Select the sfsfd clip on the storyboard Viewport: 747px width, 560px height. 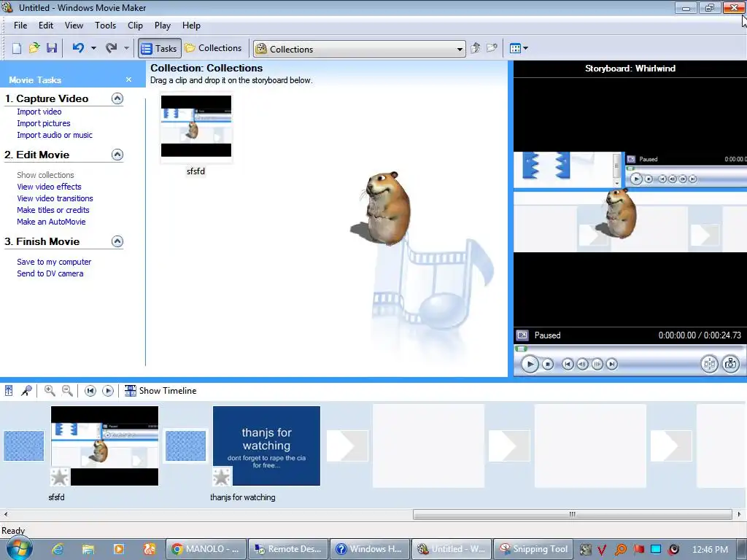[104, 446]
